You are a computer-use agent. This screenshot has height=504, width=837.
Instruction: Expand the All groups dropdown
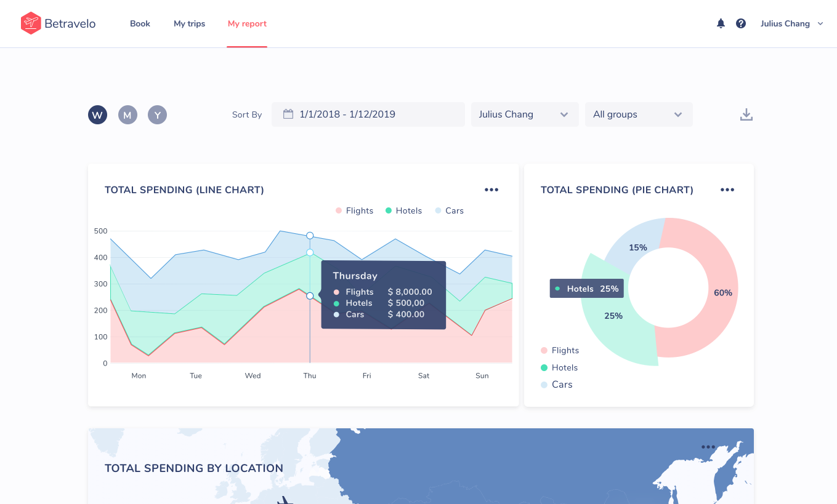(639, 114)
